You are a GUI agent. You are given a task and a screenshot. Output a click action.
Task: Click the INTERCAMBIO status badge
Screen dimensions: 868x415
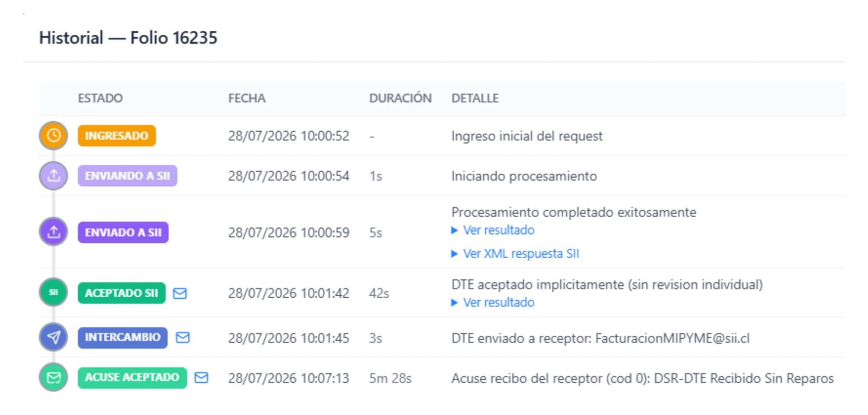click(122, 337)
